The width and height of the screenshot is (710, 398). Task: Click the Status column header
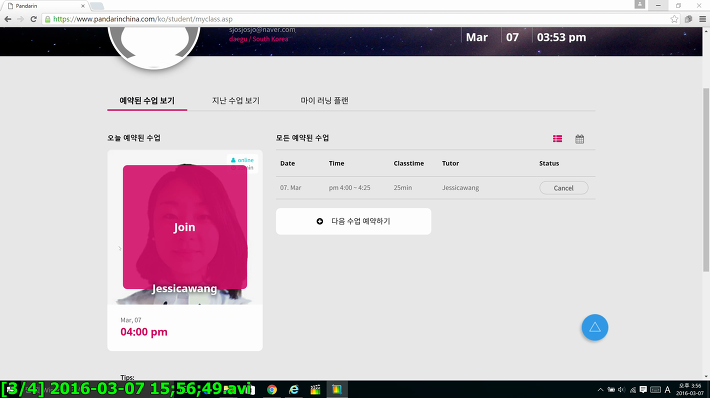(x=549, y=163)
